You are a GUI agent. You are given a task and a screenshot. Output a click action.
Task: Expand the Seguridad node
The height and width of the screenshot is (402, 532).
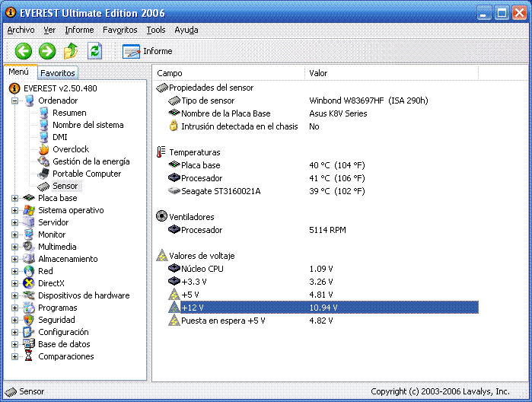click(14, 320)
